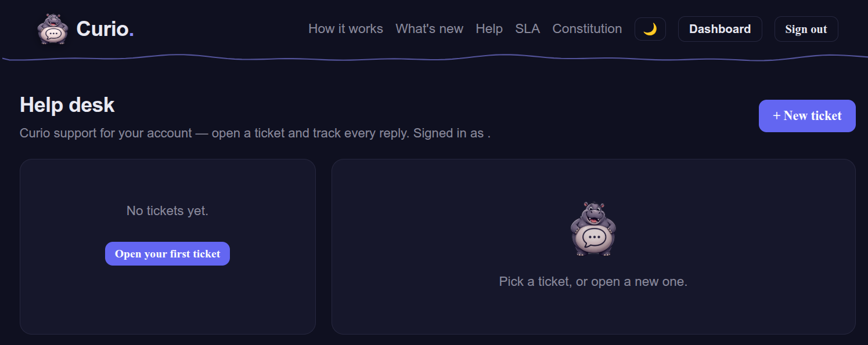
Task: Click the hippo logo in the header
Action: (x=53, y=29)
